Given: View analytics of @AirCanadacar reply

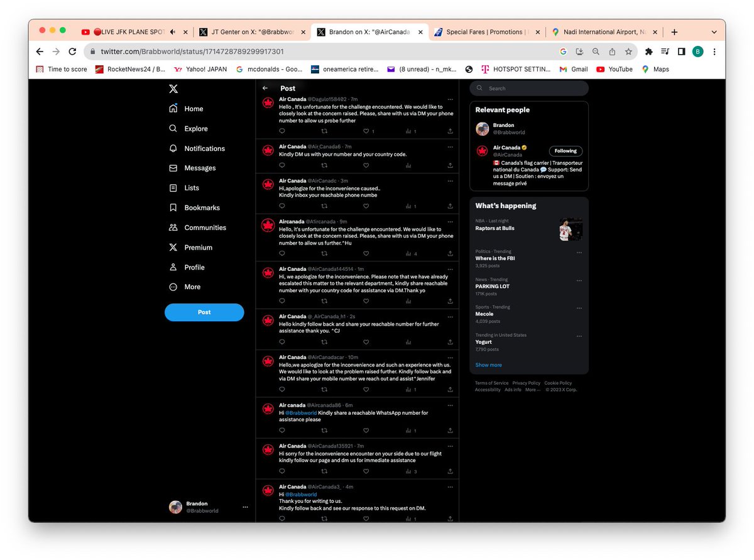Looking at the screenshot, I should [410, 390].
